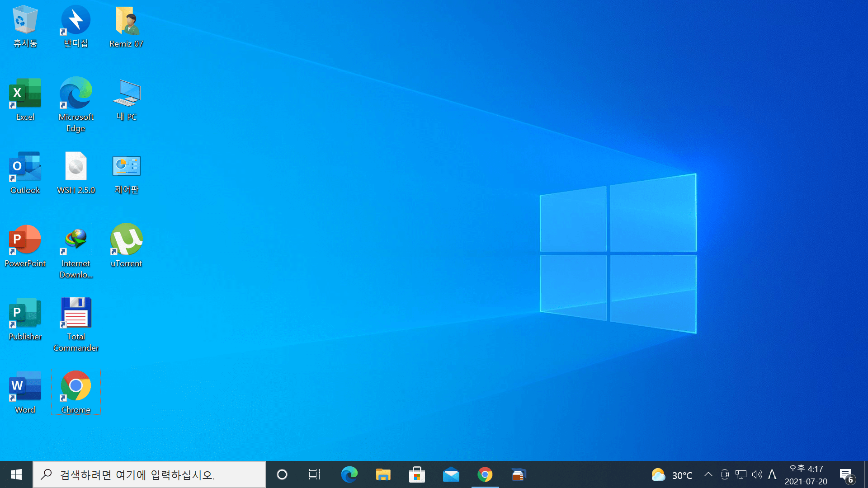Image resolution: width=868 pixels, height=488 pixels.
Task: Click the Show Desktop strip at taskbar end
Action: [x=866, y=474]
